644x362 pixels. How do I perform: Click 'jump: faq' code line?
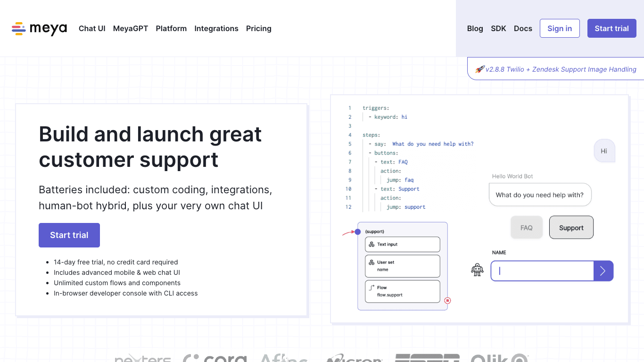[x=400, y=180]
